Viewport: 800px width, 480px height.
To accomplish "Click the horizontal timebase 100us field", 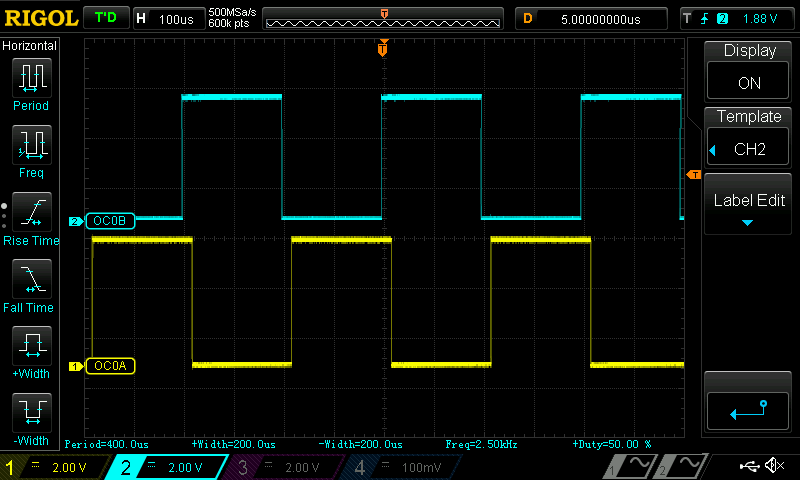I will 168,19.
